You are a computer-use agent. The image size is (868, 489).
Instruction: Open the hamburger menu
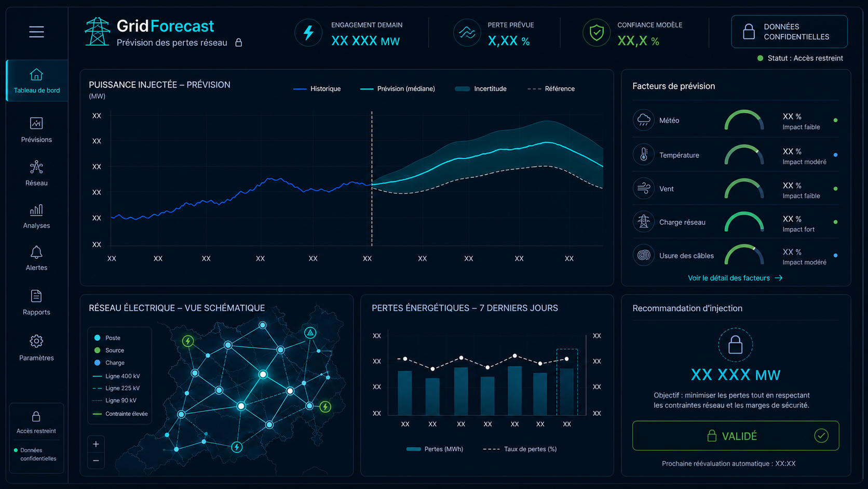[36, 32]
